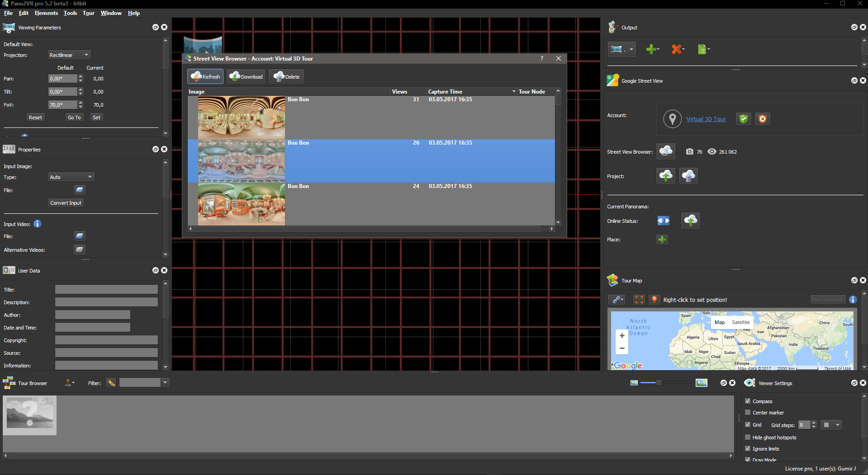Click the Refresh cloud icon button
The height and width of the screenshot is (475, 868).
click(x=205, y=77)
